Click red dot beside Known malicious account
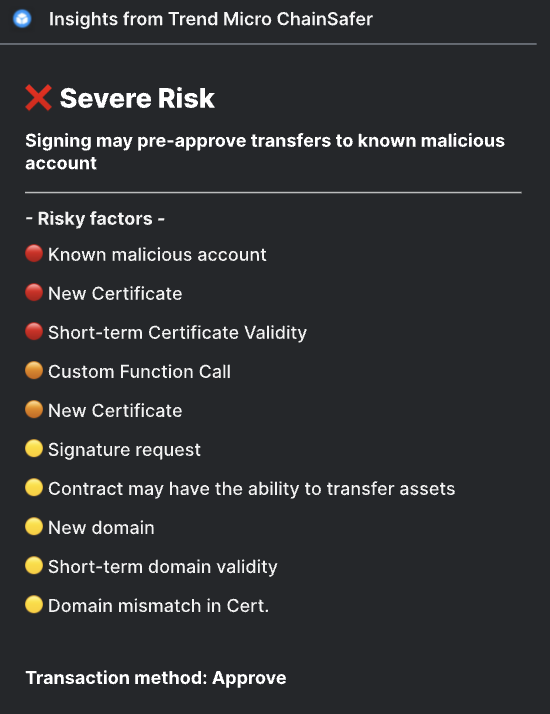Screen dimensions: 550x714 click(34, 254)
